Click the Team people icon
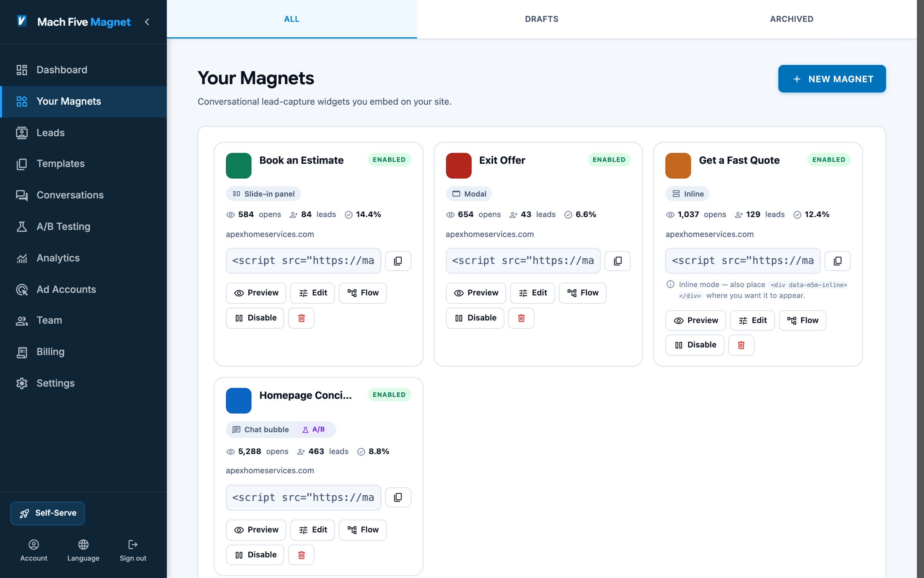The image size is (924, 578). (x=22, y=321)
